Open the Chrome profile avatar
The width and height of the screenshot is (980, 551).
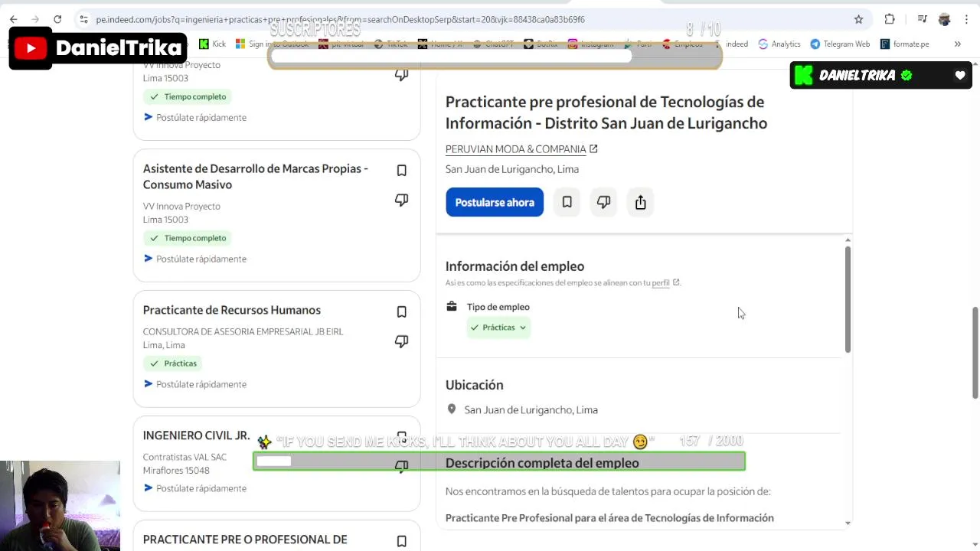[x=944, y=19]
